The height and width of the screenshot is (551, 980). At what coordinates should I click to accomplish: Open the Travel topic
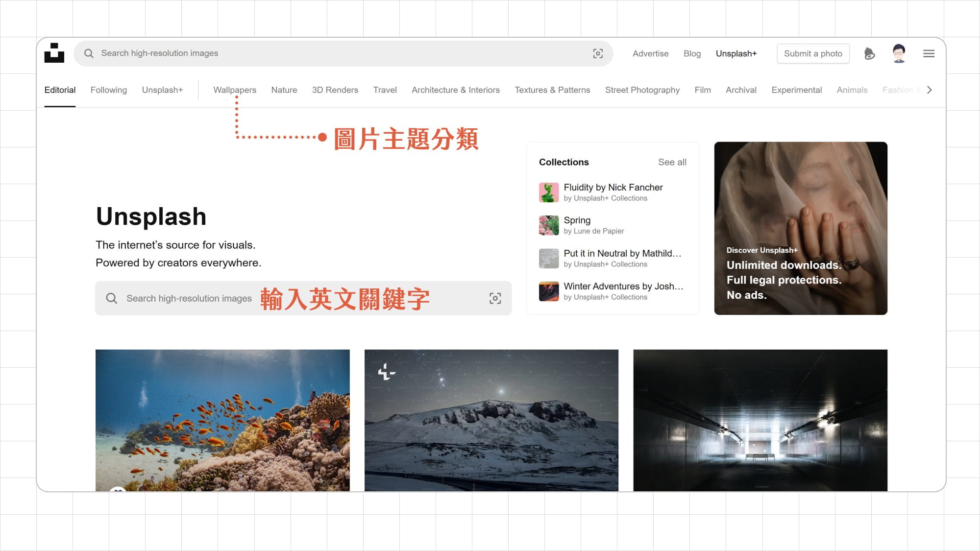point(385,90)
